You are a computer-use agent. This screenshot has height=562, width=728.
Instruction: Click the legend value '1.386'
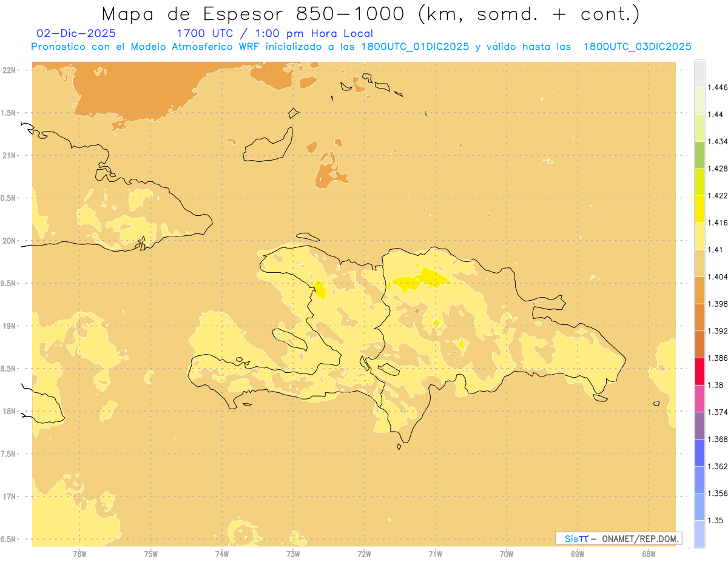tap(717, 358)
